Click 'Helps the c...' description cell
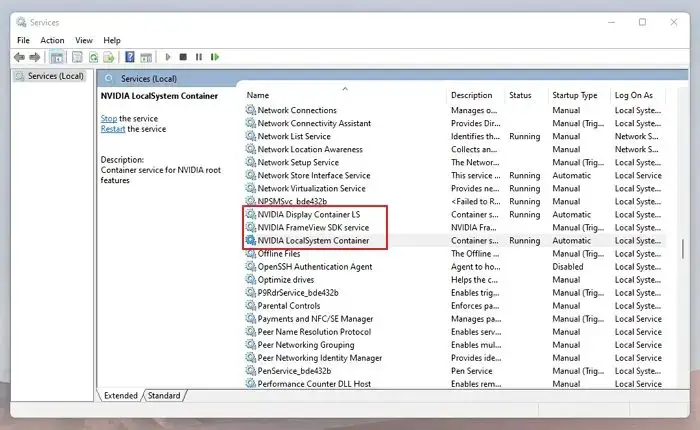The height and width of the screenshot is (430, 700). point(474,280)
